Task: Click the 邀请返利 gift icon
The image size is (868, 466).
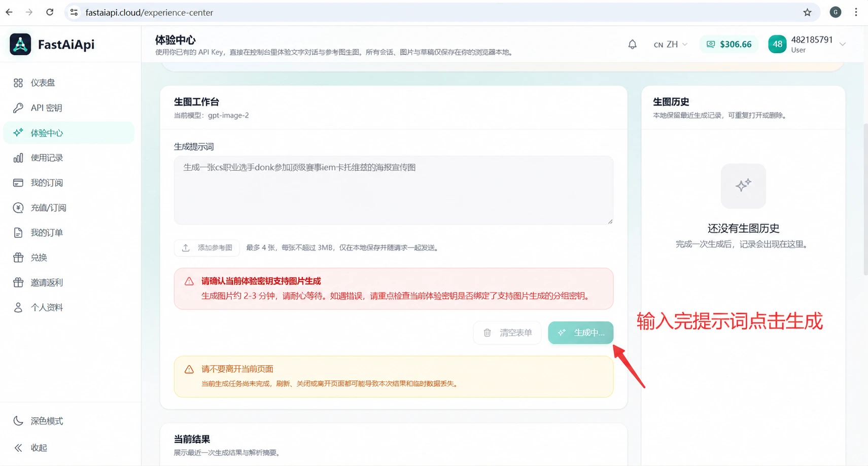Action: pos(18,282)
